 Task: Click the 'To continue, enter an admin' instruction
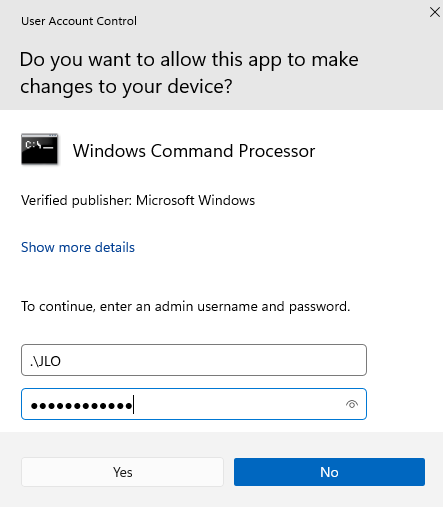pyautogui.click(x=186, y=306)
